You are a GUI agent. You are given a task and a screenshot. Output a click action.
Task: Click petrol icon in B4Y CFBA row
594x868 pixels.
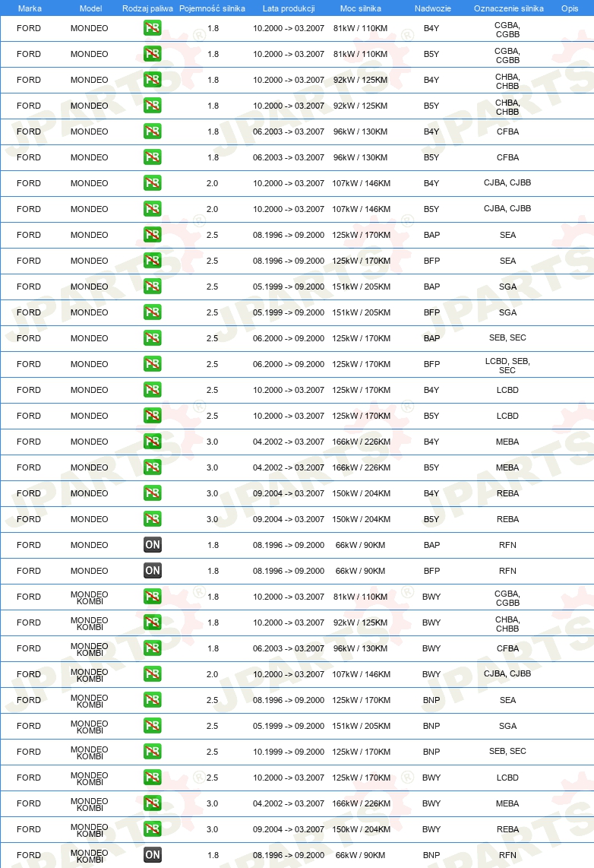coord(152,131)
